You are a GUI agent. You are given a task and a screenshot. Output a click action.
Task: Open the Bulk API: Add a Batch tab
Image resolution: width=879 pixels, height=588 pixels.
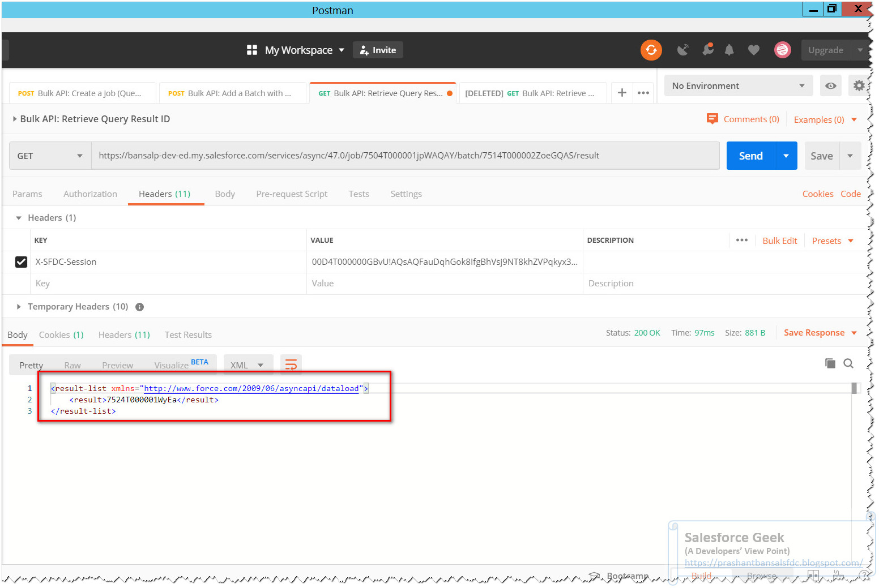pos(233,93)
